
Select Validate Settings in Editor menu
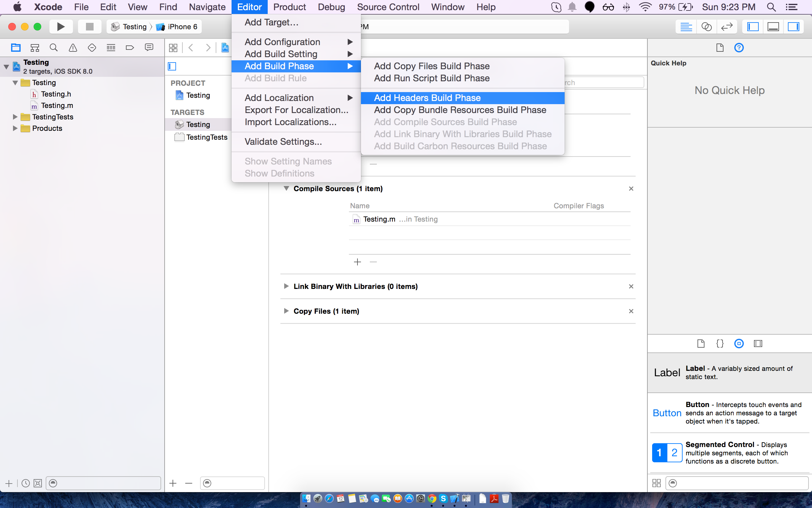pyautogui.click(x=296, y=142)
